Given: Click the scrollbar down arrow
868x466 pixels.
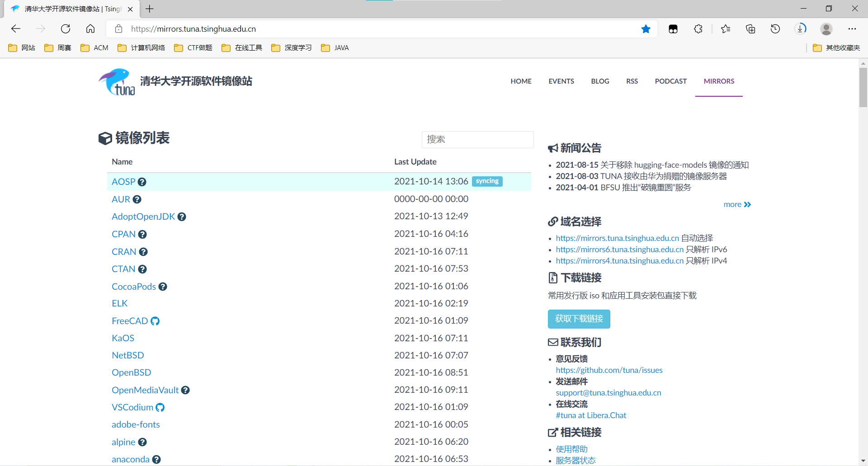Looking at the screenshot, I should [863, 461].
